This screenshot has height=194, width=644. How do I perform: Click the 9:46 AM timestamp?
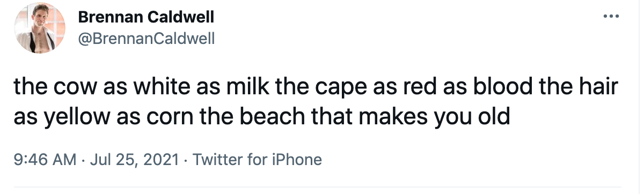(44, 159)
